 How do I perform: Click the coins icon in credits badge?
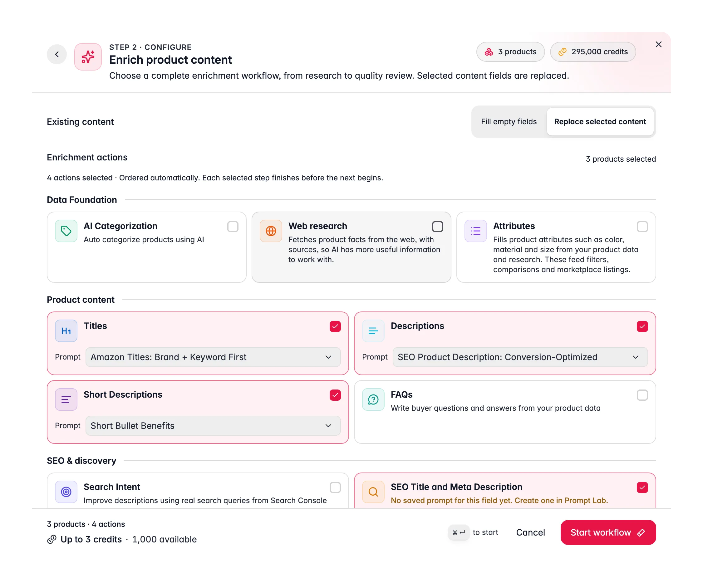tap(563, 52)
